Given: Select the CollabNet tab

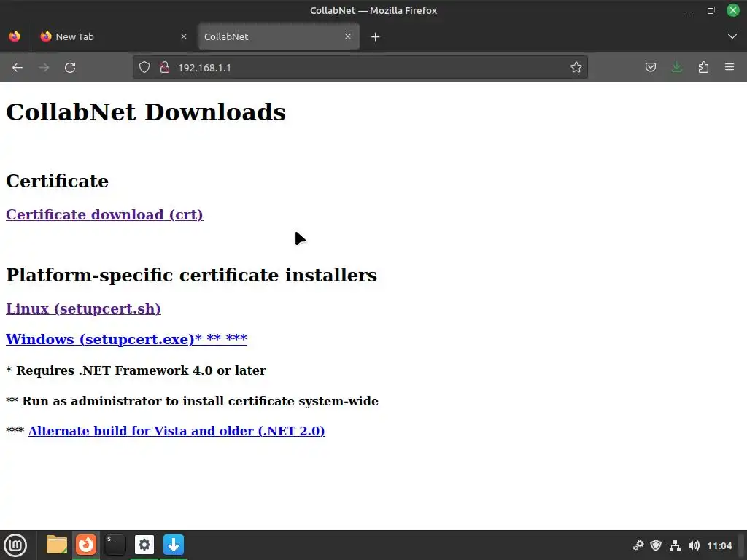Looking at the screenshot, I should coord(278,36).
